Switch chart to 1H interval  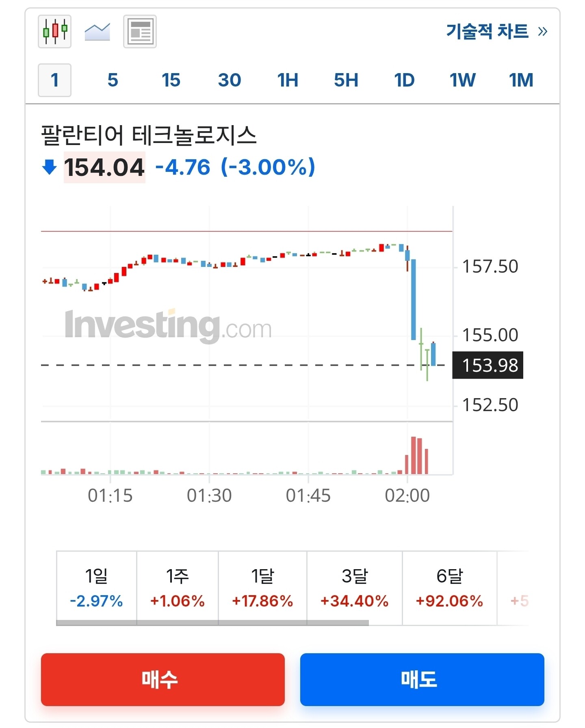[x=288, y=80]
